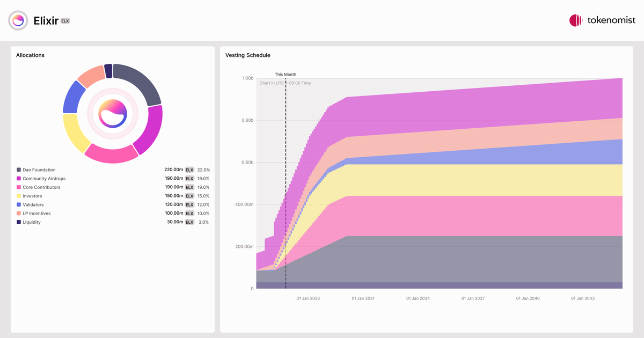Click the "01 Jan 2034" x-axis label
The width and height of the screenshot is (644, 338).
[x=418, y=298]
